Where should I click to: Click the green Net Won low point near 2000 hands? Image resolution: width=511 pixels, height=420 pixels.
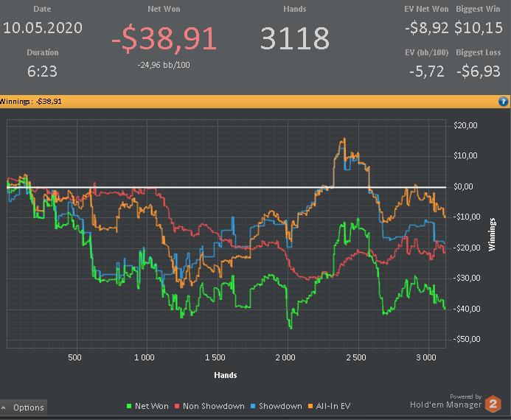click(291, 326)
